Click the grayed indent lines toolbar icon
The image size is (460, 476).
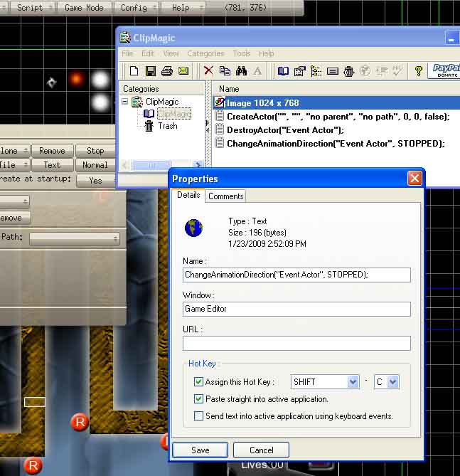point(381,71)
